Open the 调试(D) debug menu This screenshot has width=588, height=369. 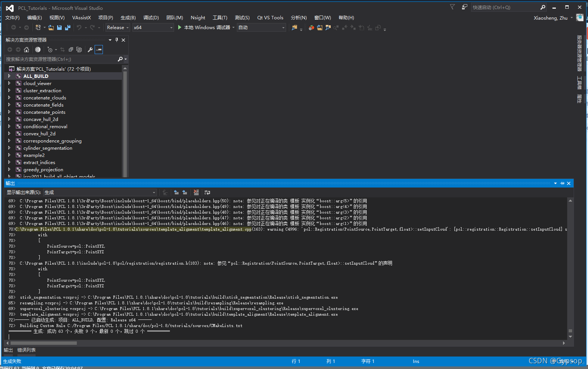(x=151, y=18)
